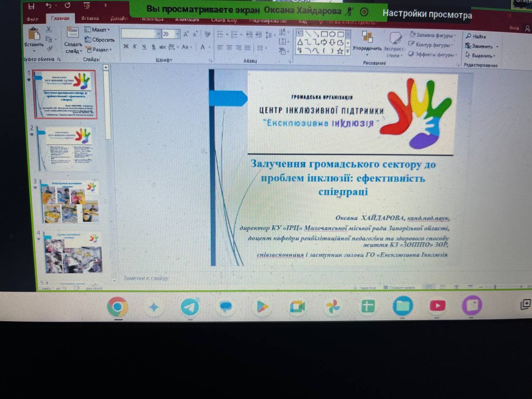The height and width of the screenshot is (399, 532).
Task: Switch to the Insert (Вставка) tab
Action: click(90, 18)
